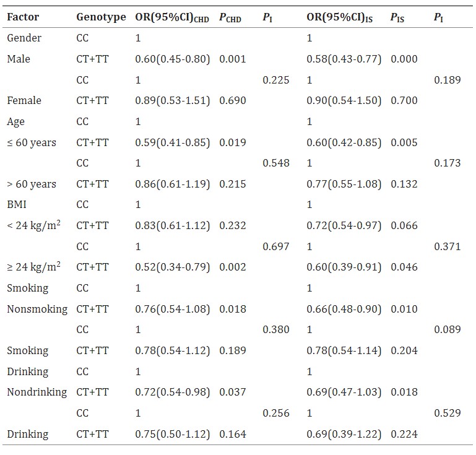476x455 pixels.
Task: Select the ≤ 60 years row label
Action: click(x=32, y=142)
